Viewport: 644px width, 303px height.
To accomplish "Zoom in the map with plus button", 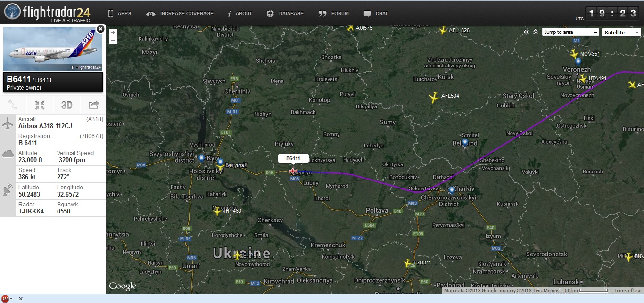I will [113, 33].
